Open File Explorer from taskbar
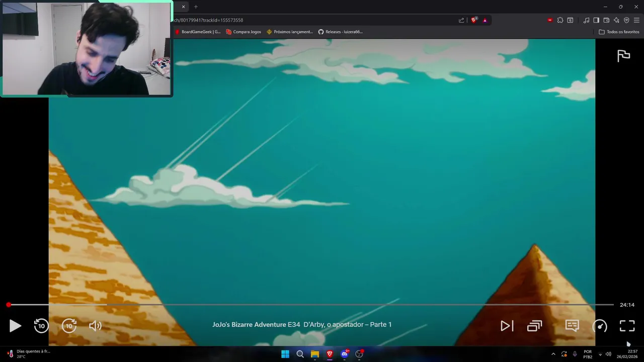Screen dimensions: 644x362 [315, 354]
